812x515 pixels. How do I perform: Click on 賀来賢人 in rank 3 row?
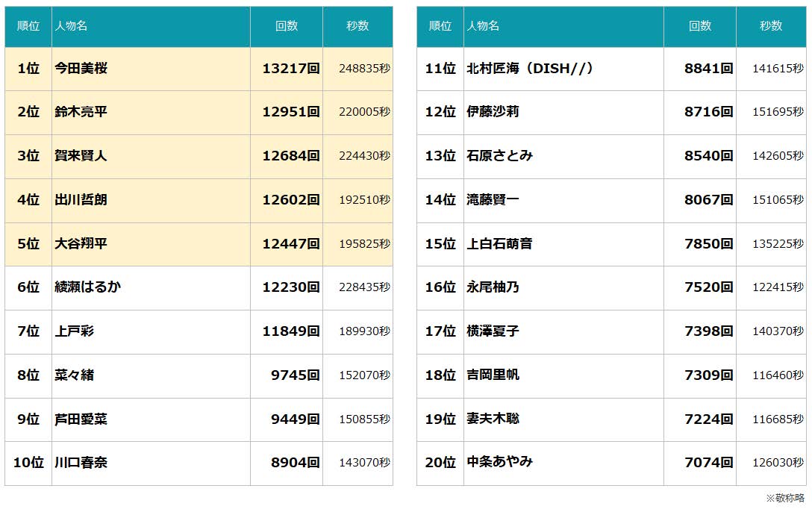pyautogui.click(x=81, y=156)
